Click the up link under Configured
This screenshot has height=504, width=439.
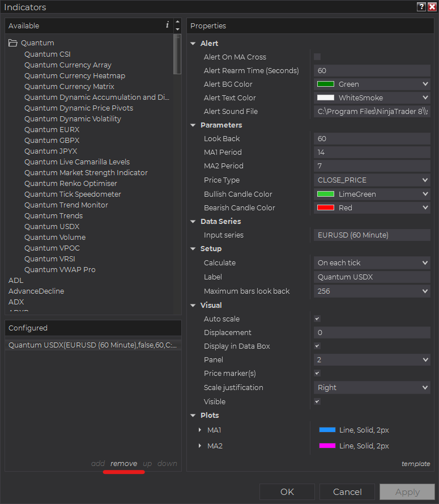147,464
